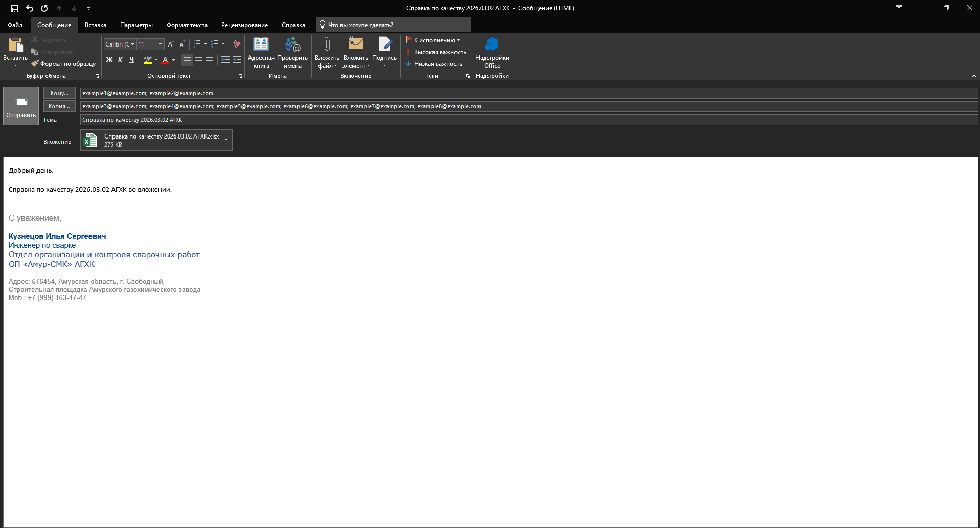Image resolution: width=980 pixels, height=528 pixels.
Task: Click the clear formatting eraser icon
Action: (x=237, y=44)
